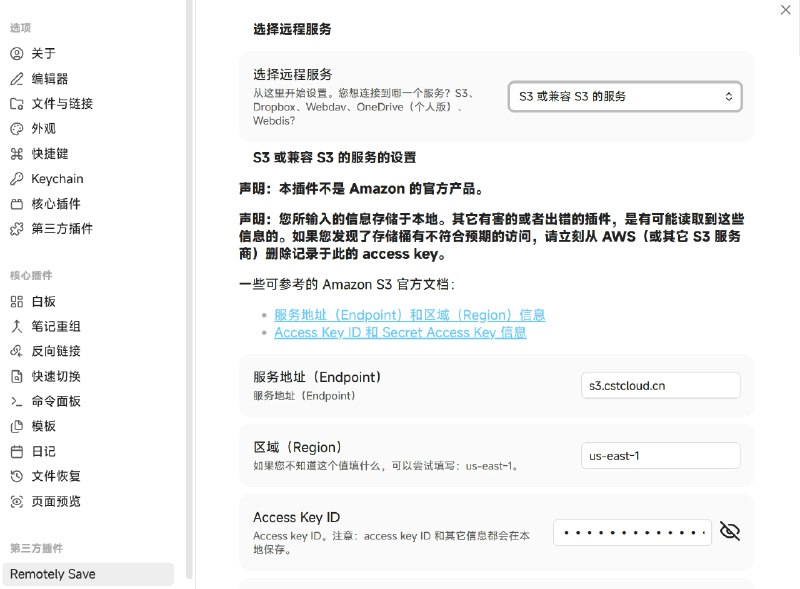Open the 编辑器 settings section

[45, 78]
